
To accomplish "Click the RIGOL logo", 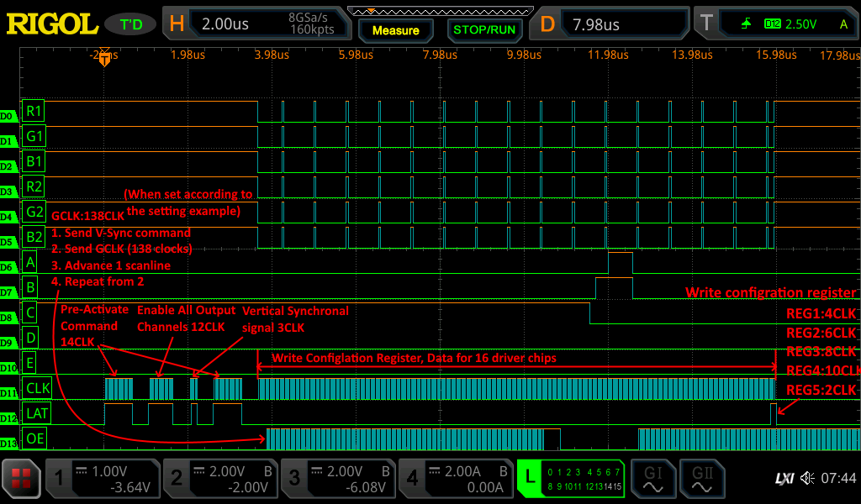I will pyautogui.click(x=52, y=24).
